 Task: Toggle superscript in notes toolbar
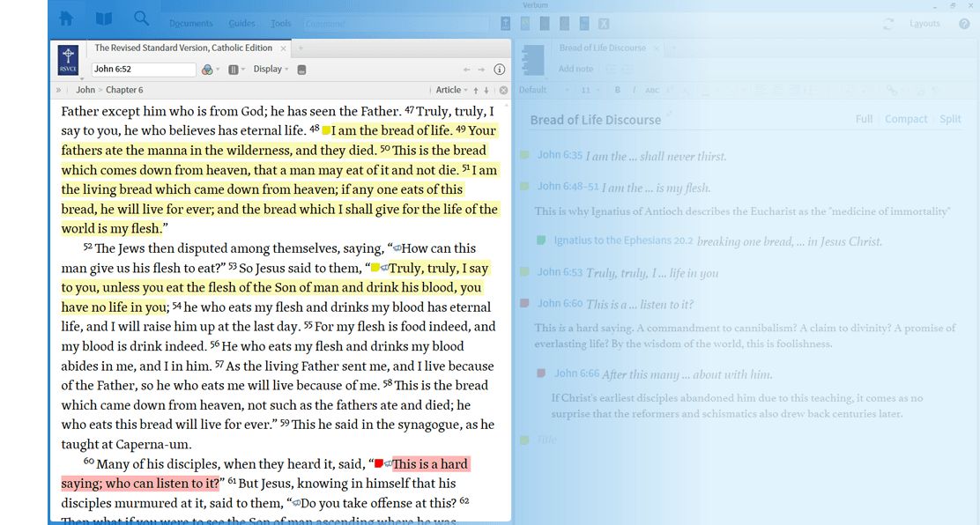coord(670,90)
